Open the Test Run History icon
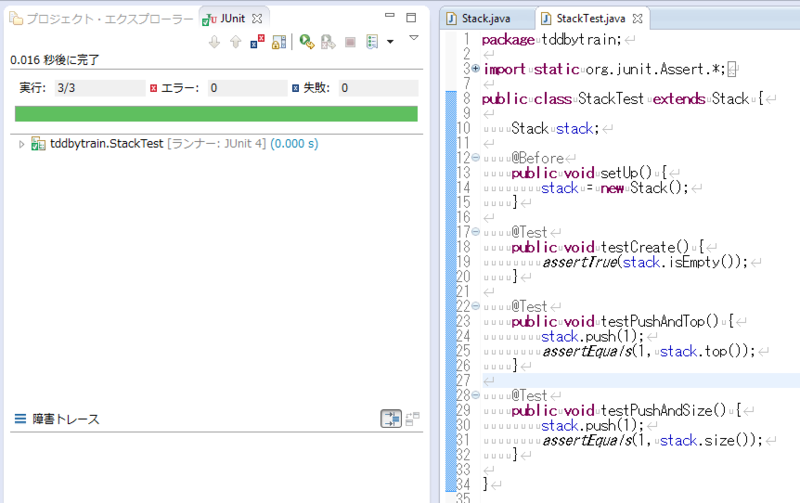The width and height of the screenshot is (800, 503). (372, 42)
